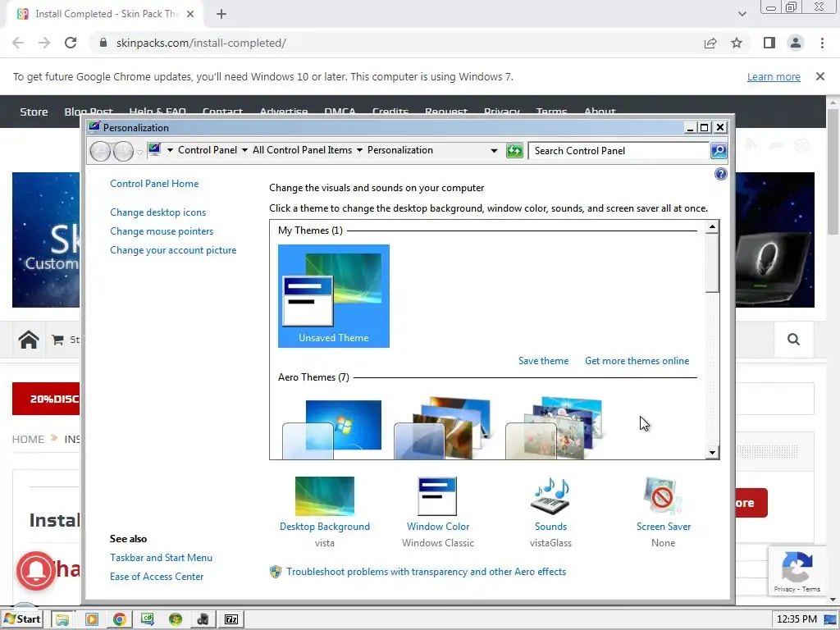Open Chrome side panel icon

coord(769,43)
